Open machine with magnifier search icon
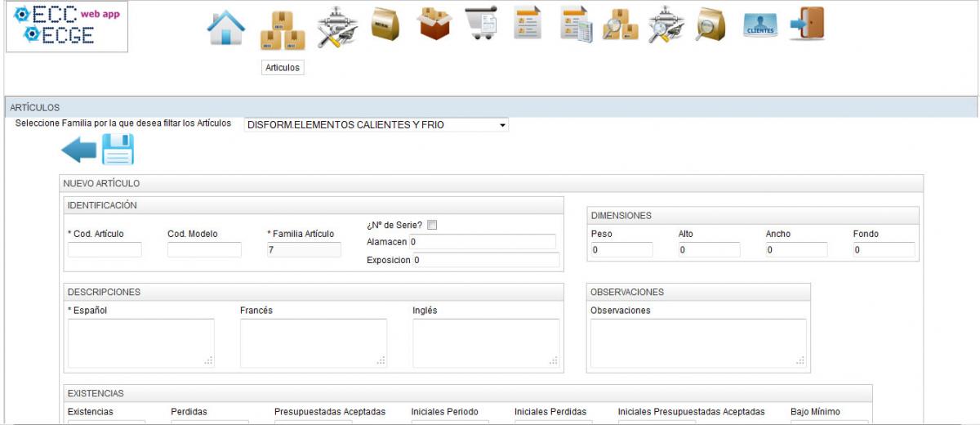Image resolution: width=980 pixels, height=425 pixels. click(668, 25)
